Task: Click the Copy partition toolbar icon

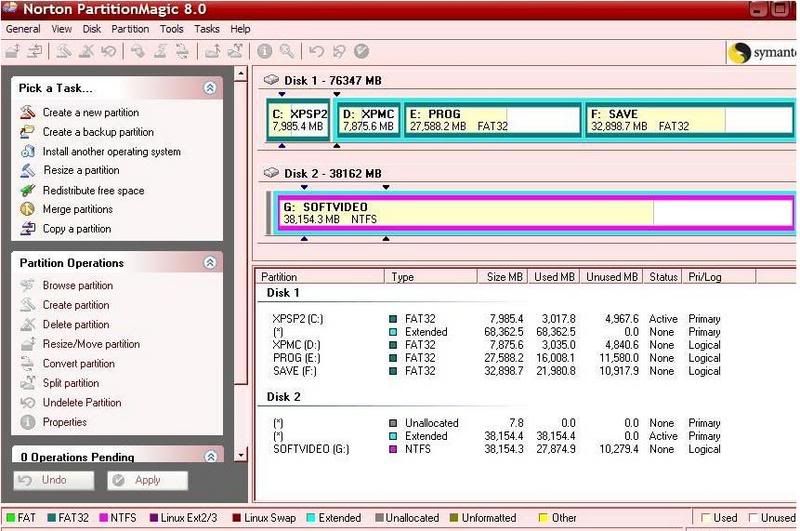Action: point(35,51)
